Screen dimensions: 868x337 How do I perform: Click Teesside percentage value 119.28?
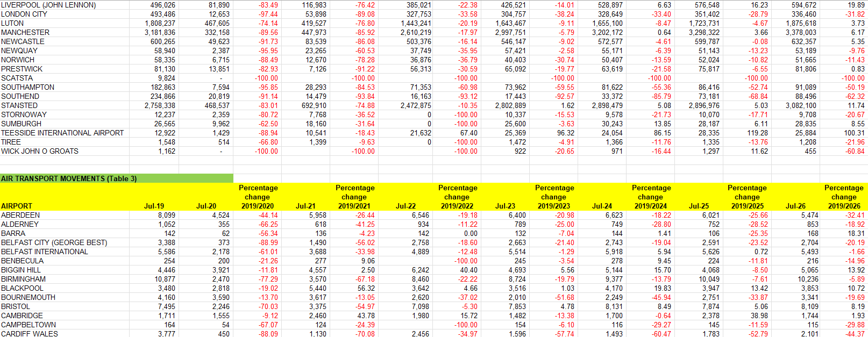click(x=758, y=133)
